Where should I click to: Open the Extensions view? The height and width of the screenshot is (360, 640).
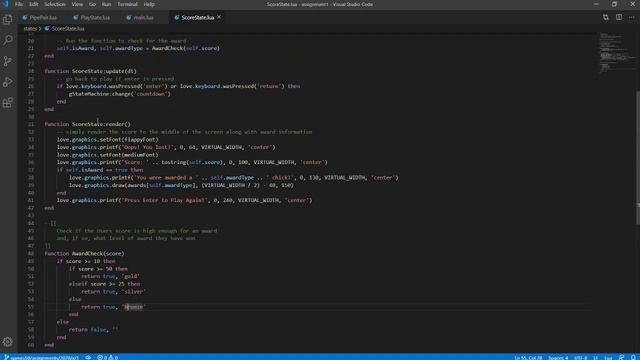pos(8,102)
